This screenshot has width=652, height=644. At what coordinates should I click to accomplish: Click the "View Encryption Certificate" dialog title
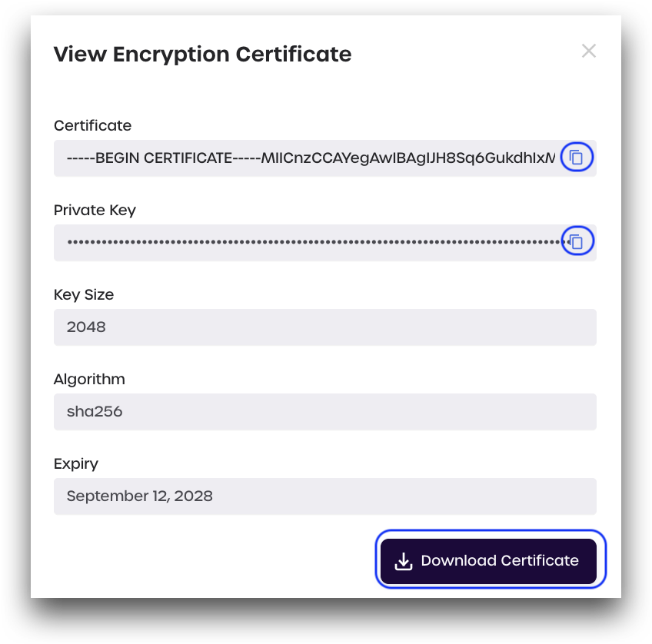pos(202,55)
